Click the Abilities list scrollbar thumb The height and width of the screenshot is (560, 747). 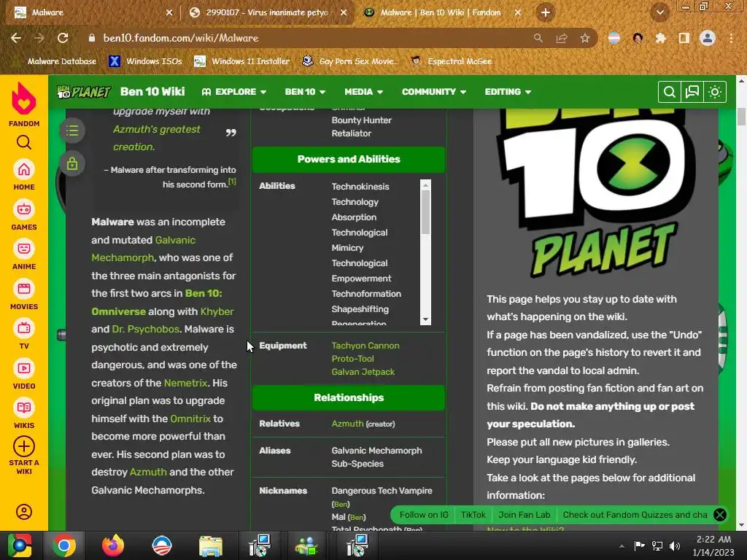click(425, 212)
